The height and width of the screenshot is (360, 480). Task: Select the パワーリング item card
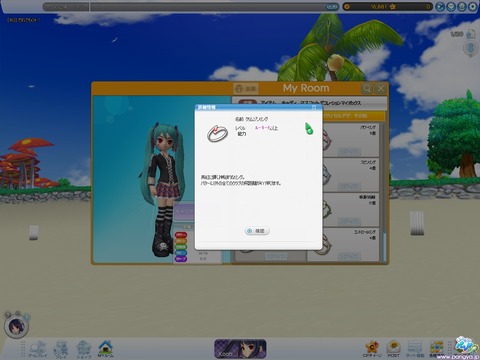click(x=350, y=140)
